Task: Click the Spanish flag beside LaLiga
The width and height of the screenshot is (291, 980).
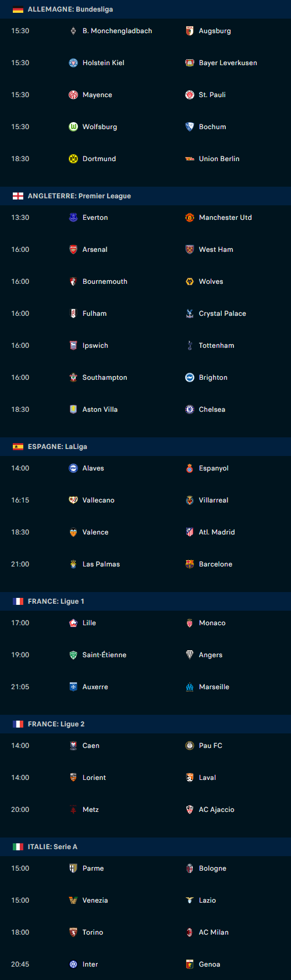Action: coord(18,447)
